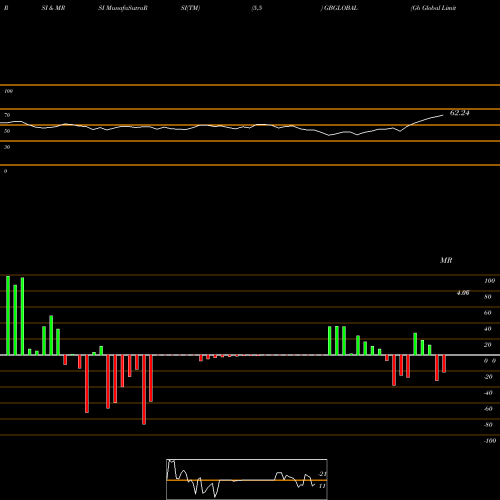Click the 4.06 MR value label
The image size is (500, 500).
pyautogui.click(x=463, y=293)
